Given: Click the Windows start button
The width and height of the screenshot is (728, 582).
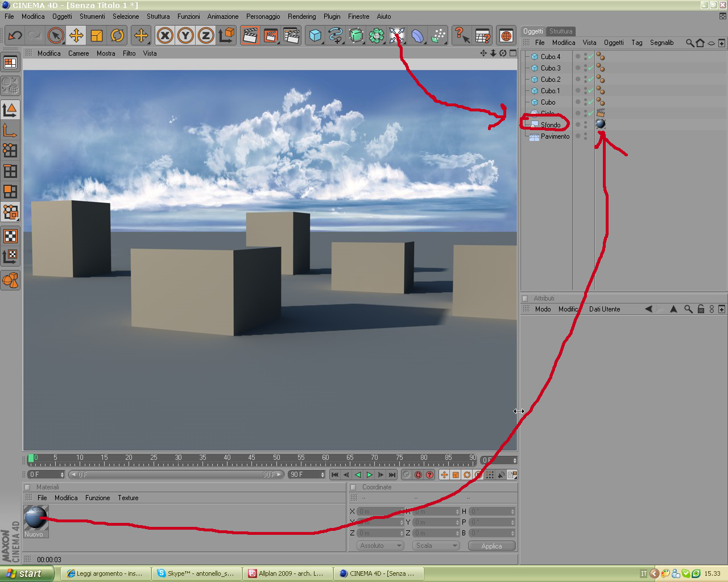Looking at the screenshot, I should tap(27, 573).
